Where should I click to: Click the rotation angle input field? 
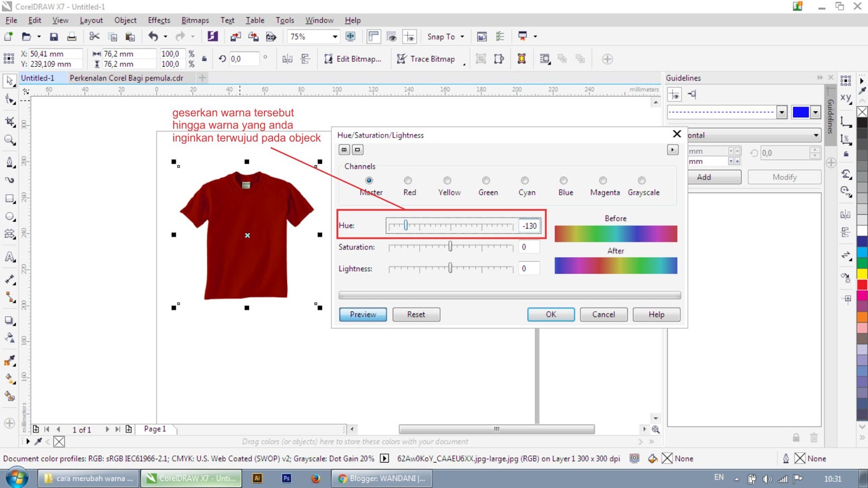coord(244,59)
